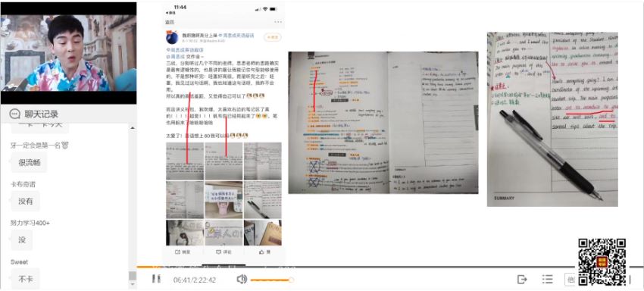Image resolution: width=644 pixels, height=291 pixels.
Task: Click the chat bubble icon beside 聊天记录
Action: pyautogui.click(x=15, y=114)
